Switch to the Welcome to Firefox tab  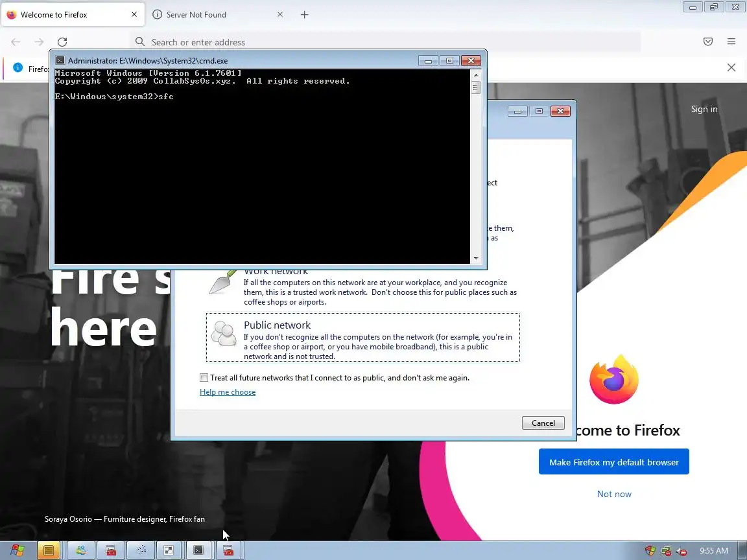point(73,15)
